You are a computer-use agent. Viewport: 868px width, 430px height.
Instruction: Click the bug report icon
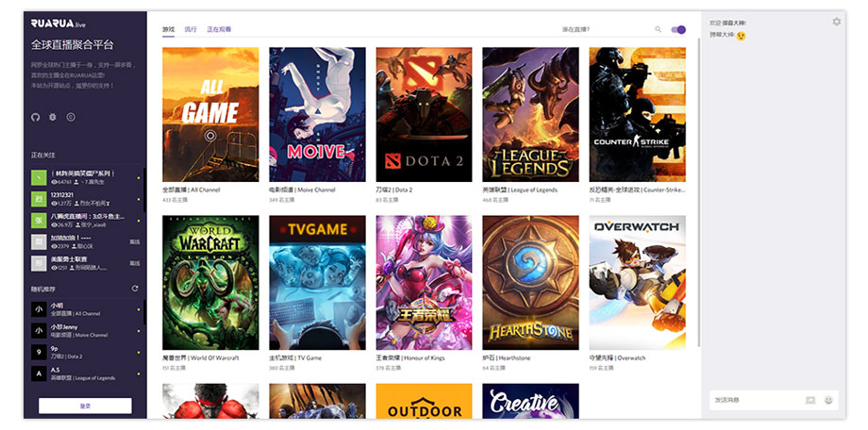pos(53,117)
